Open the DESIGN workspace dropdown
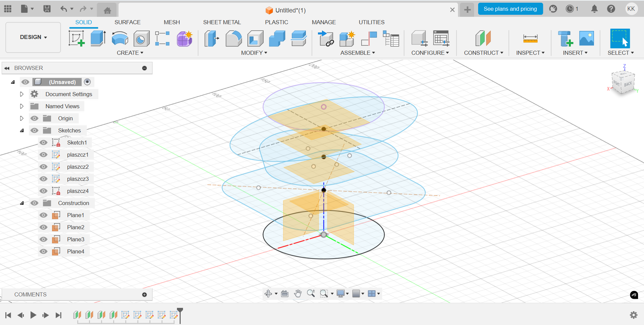 coord(33,37)
